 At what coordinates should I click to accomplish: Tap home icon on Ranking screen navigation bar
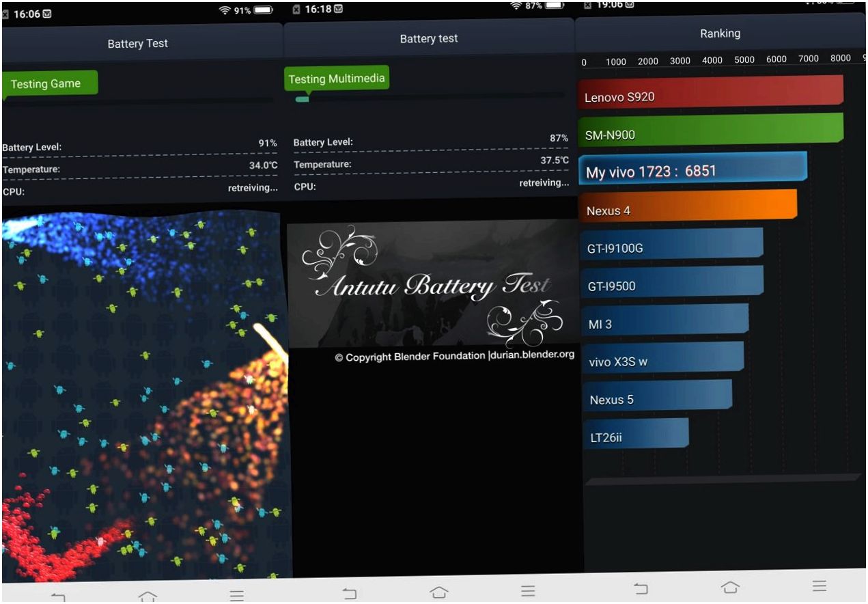pos(730,587)
